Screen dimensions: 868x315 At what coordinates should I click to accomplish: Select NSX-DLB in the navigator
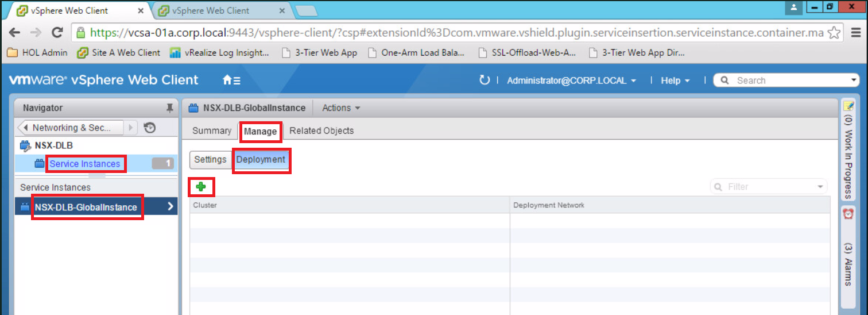[54, 146]
